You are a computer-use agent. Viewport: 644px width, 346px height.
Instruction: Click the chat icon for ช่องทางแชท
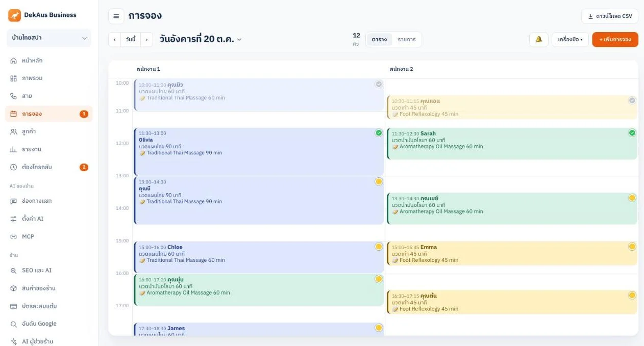pyautogui.click(x=14, y=201)
